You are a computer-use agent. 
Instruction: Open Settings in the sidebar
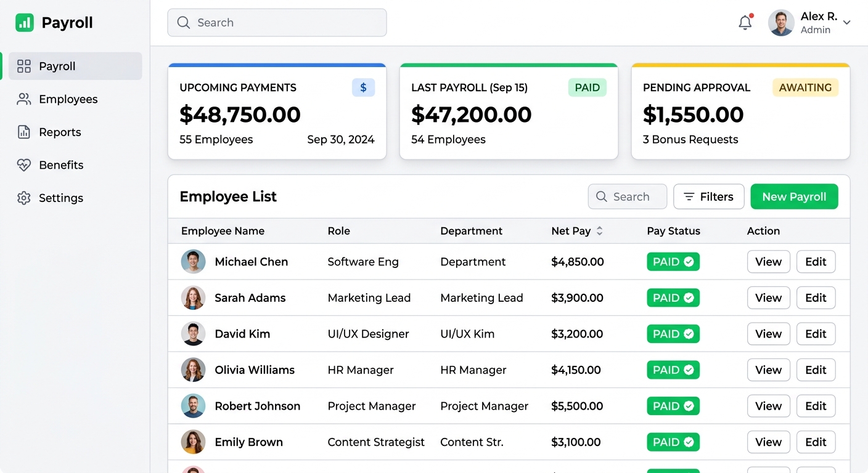[75, 198]
